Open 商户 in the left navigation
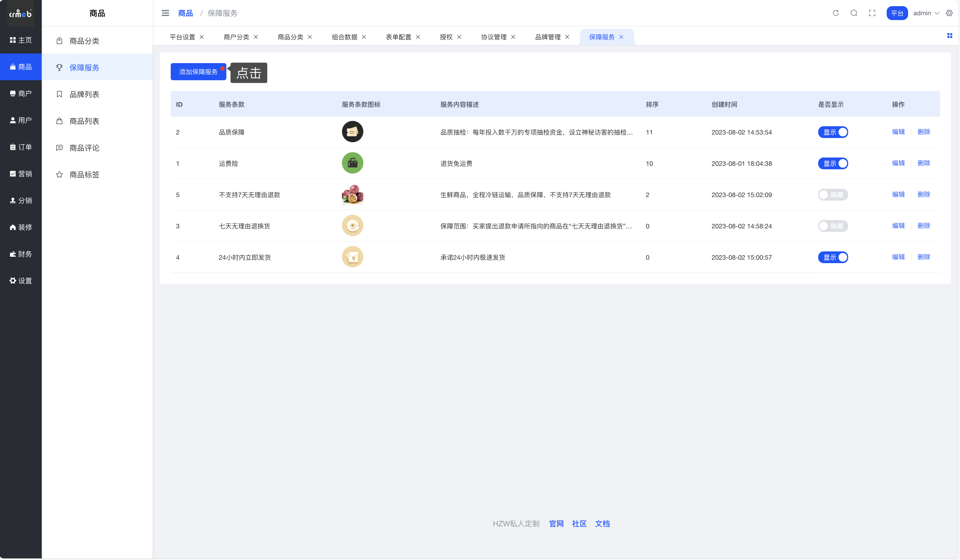 tap(21, 94)
